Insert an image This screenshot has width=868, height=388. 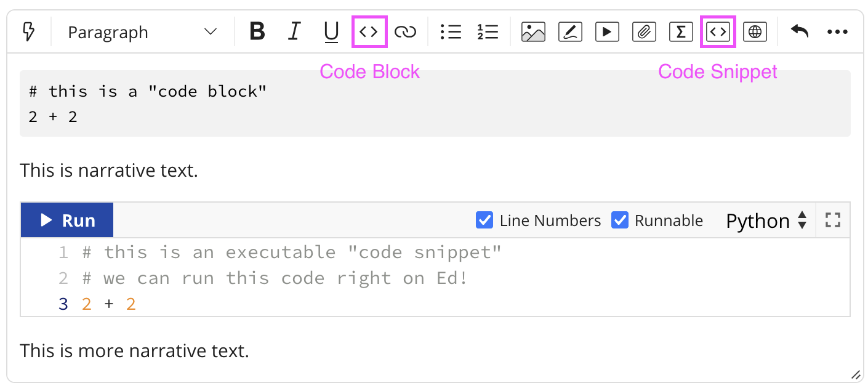533,32
